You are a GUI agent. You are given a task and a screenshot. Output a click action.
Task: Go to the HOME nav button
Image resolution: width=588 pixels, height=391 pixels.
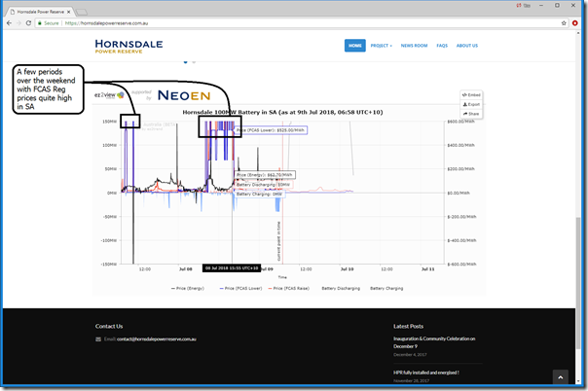[354, 46]
